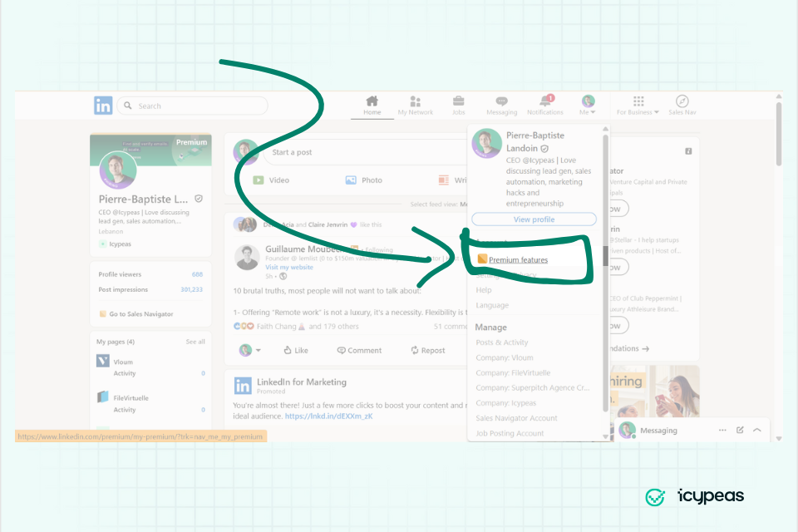
Task: Open Sales Navigator Account menu item
Action: coord(516,418)
